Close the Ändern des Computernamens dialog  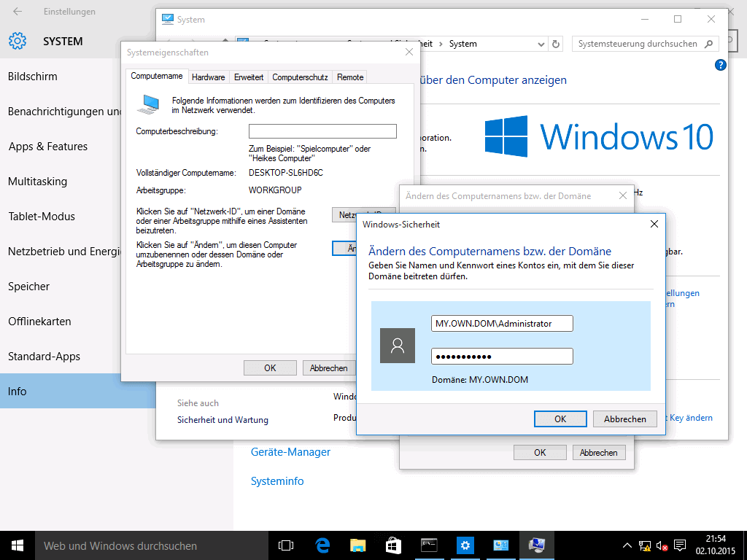pyautogui.click(x=623, y=195)
